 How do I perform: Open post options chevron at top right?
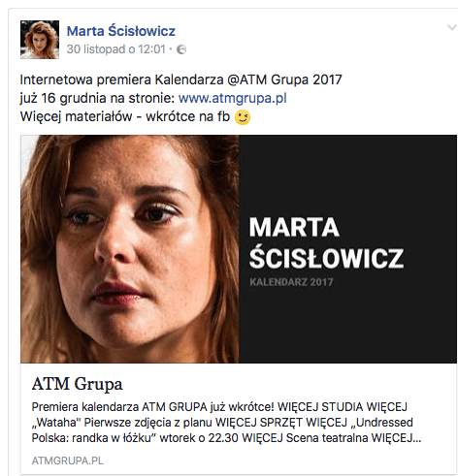coord(452,28)
